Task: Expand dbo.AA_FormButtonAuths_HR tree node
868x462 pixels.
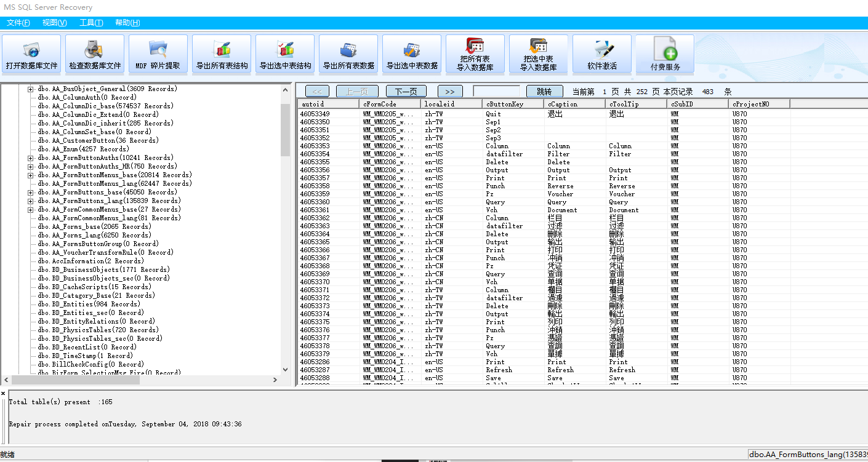Action: pyautogui.click(x=31, y=166)
